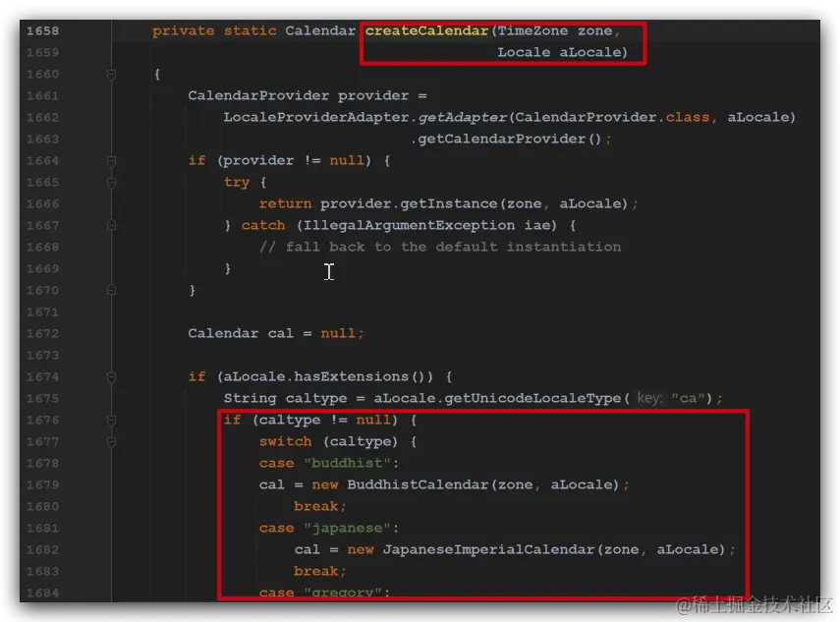840x622 pixels.
Task: Collapse the caltype null check at line 1676
Action: [111, 421]
